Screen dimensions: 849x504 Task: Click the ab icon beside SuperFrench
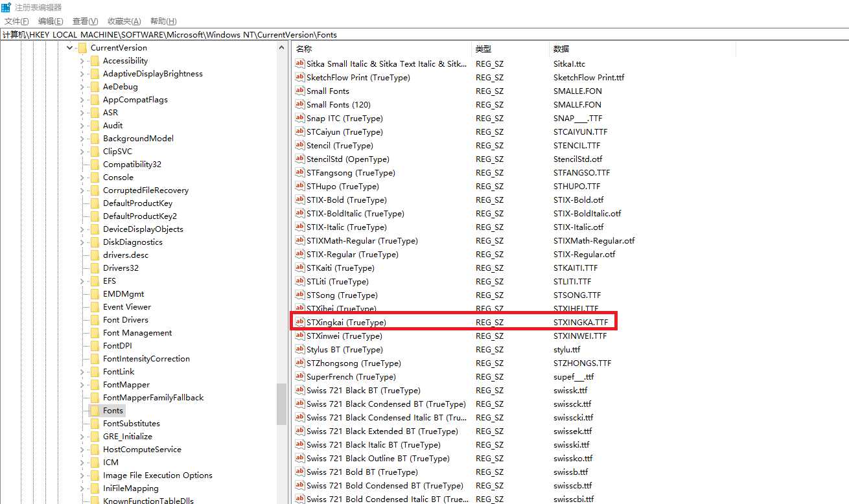pyautogui.click(x=299, y=376)
